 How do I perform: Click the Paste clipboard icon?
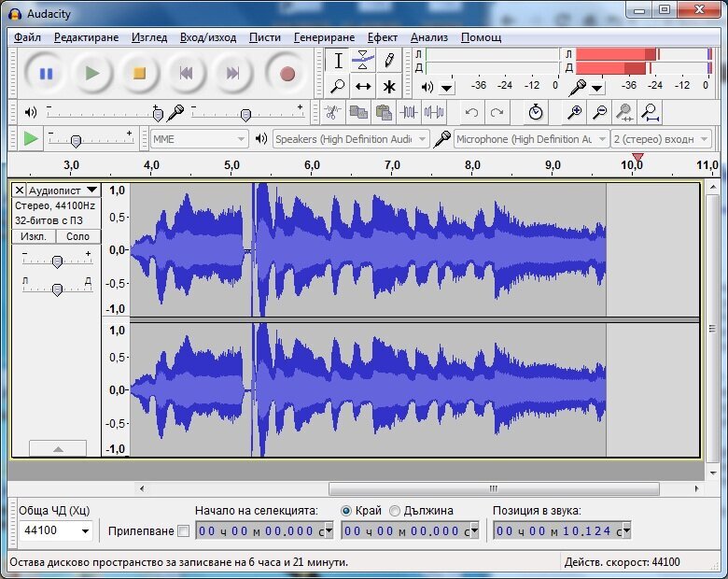384,112
